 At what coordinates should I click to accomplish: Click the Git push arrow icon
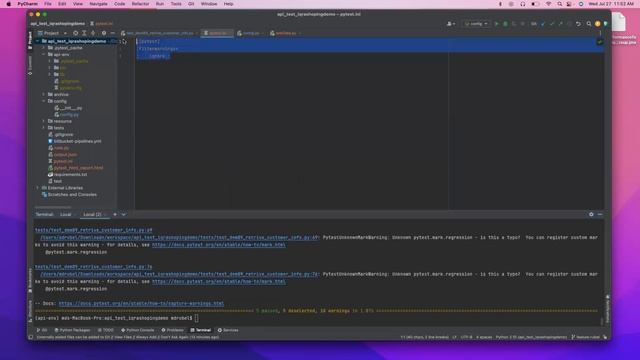pos(560,24)
